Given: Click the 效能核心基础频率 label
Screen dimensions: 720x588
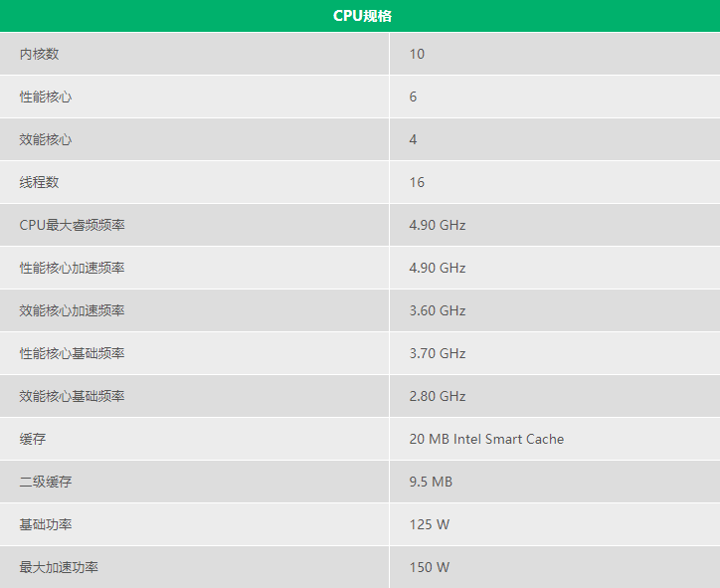Looking at the screenshot, I should point(72,396).
